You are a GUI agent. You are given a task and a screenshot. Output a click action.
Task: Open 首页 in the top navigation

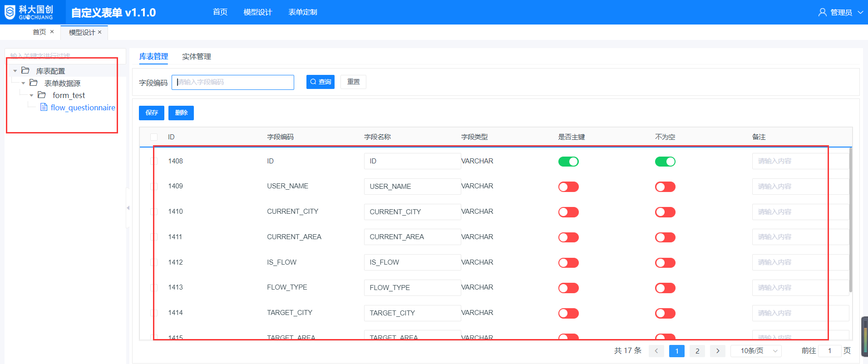[220, 12]
